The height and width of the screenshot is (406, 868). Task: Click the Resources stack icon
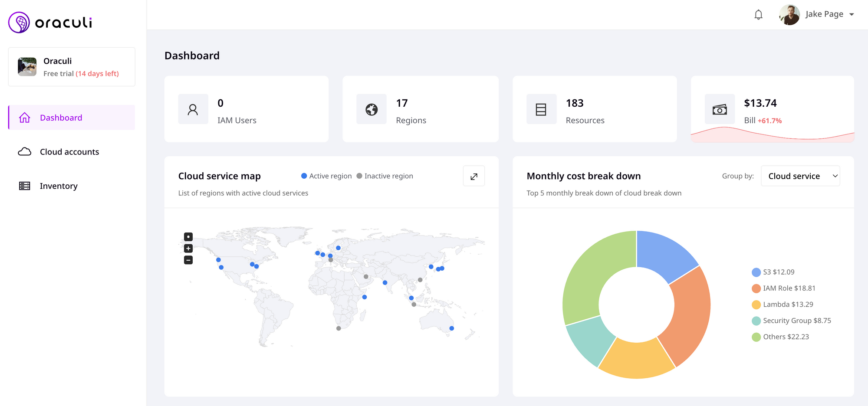click(x=541, y=109)
